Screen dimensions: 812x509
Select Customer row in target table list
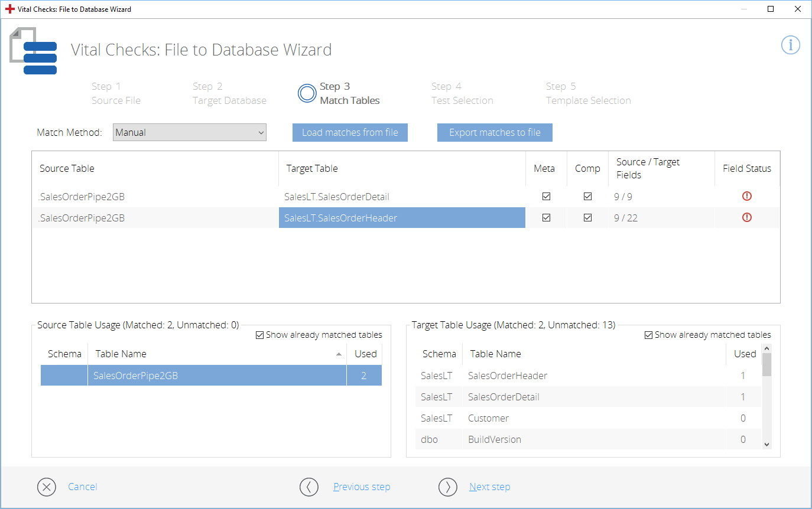488,419
